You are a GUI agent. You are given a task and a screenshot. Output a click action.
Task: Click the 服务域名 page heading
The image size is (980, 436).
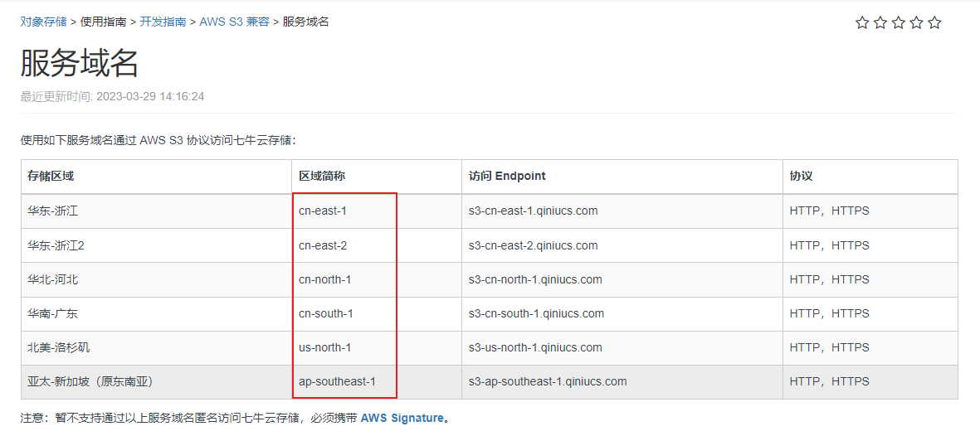click(80, 63)
